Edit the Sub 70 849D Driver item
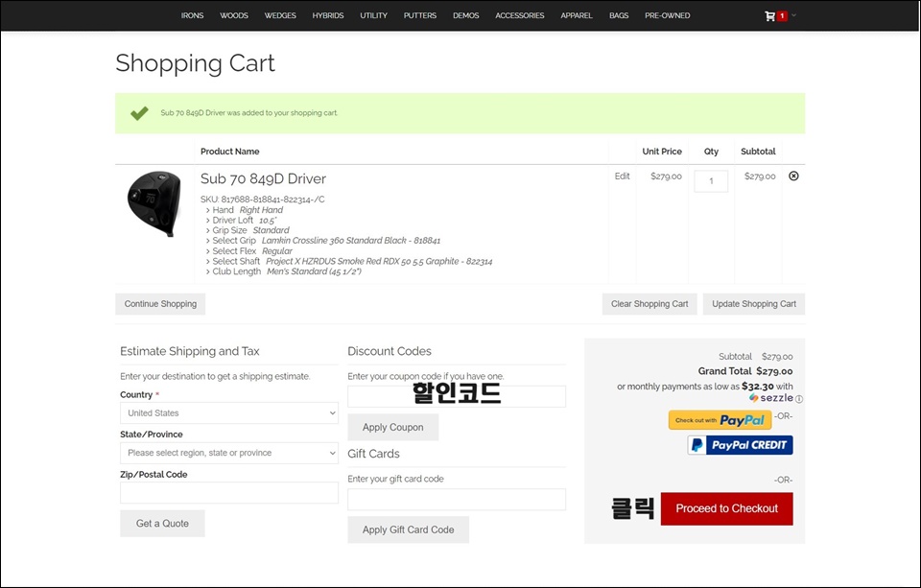 point(622,176)
